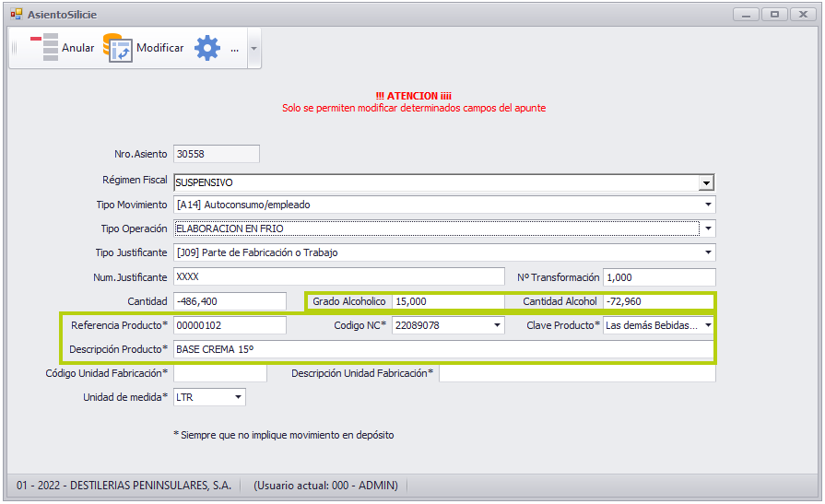This screenshot has width=825, height=504.
Task: Click the Anular toolbar icon
Action: pyautogui.click(x=43, y=47)
